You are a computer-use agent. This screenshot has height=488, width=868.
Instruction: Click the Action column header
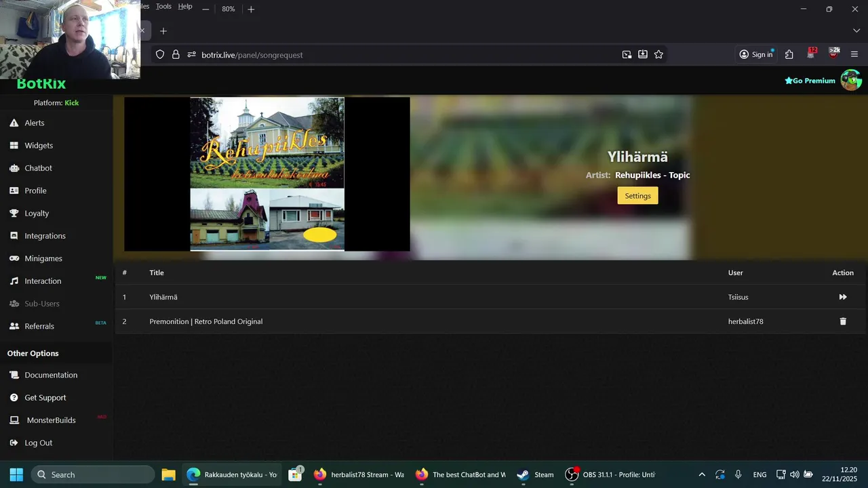point(843,272)
